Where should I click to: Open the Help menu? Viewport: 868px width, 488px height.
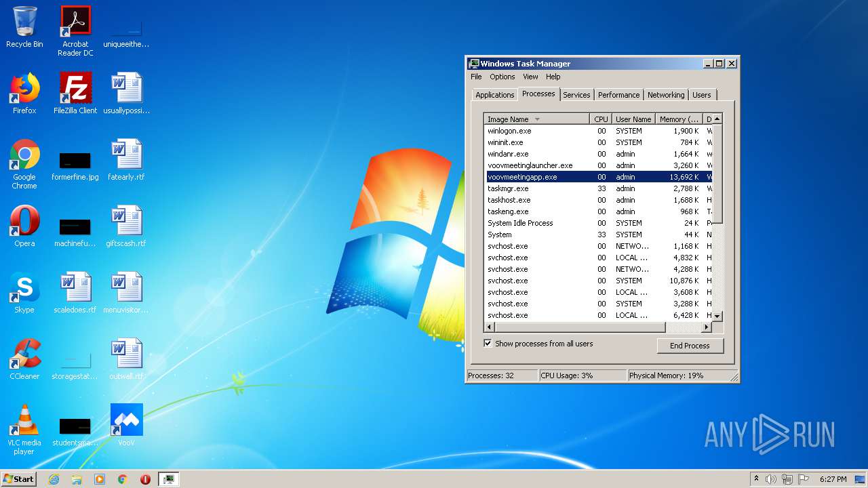coord(553,77)
